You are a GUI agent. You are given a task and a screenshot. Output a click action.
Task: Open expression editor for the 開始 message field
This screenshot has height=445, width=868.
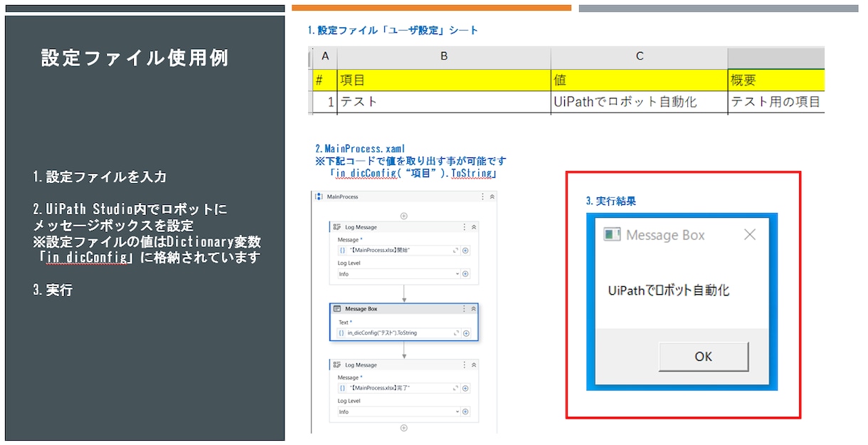455,251
